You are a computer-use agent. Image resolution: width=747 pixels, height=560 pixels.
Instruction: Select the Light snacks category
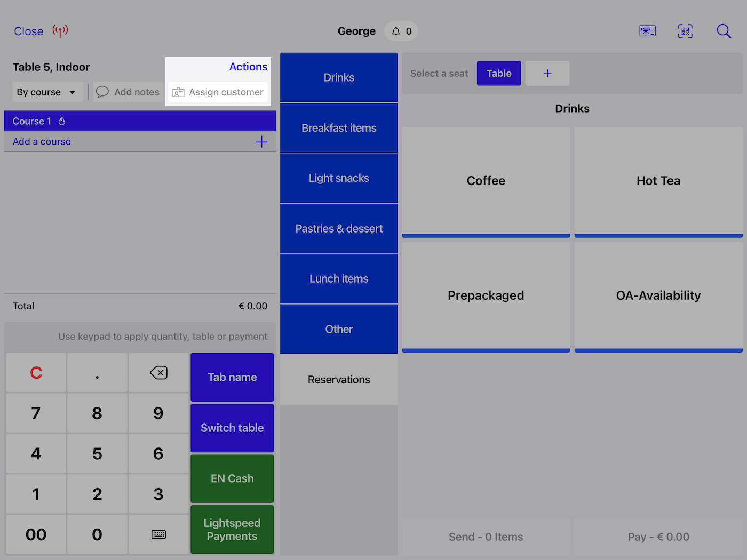pos(339,178)
